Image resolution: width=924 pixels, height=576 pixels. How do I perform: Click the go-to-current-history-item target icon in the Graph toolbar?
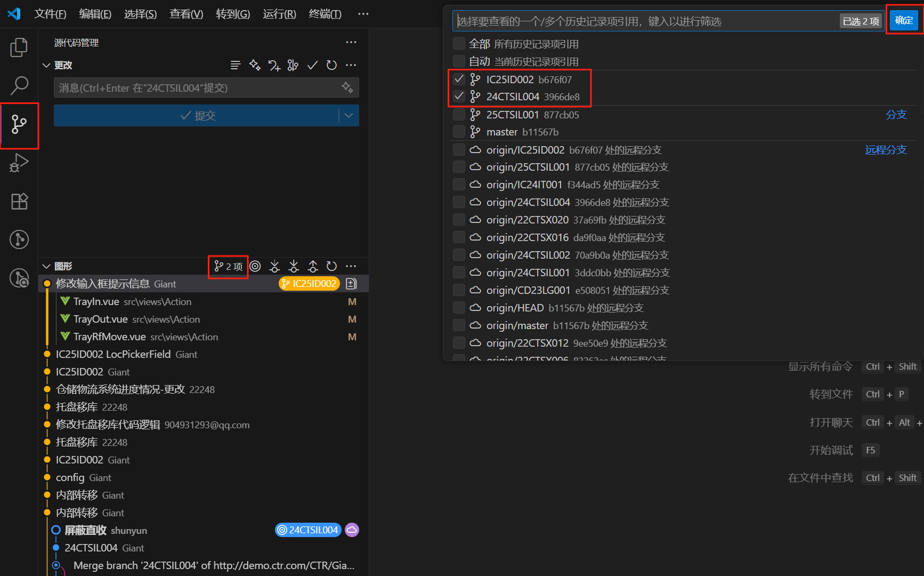(x=255, y=266)
